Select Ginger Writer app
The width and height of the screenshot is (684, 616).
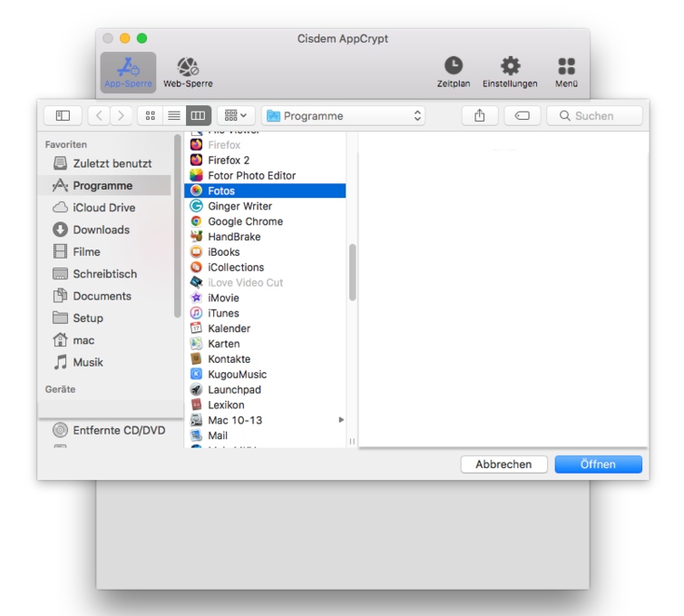pyautogui.click(x=265, y=206)
